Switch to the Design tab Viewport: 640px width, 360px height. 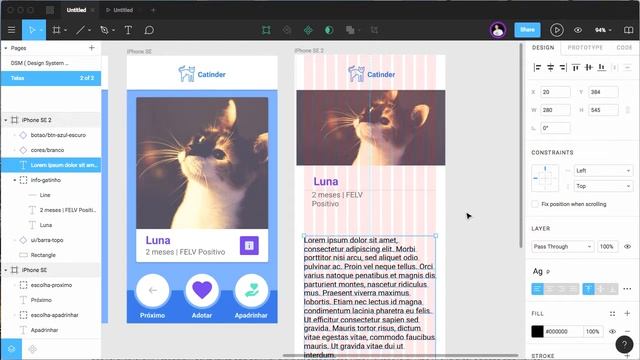pyautogui.click(x=543, y=48)
